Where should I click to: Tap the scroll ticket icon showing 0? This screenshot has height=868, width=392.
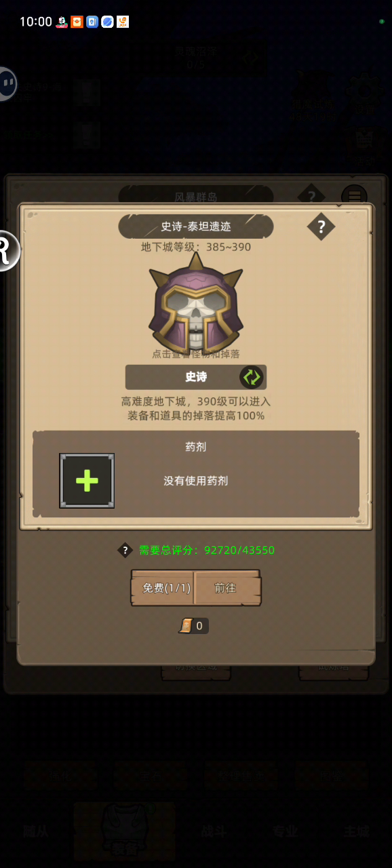(x=187, y=626)
